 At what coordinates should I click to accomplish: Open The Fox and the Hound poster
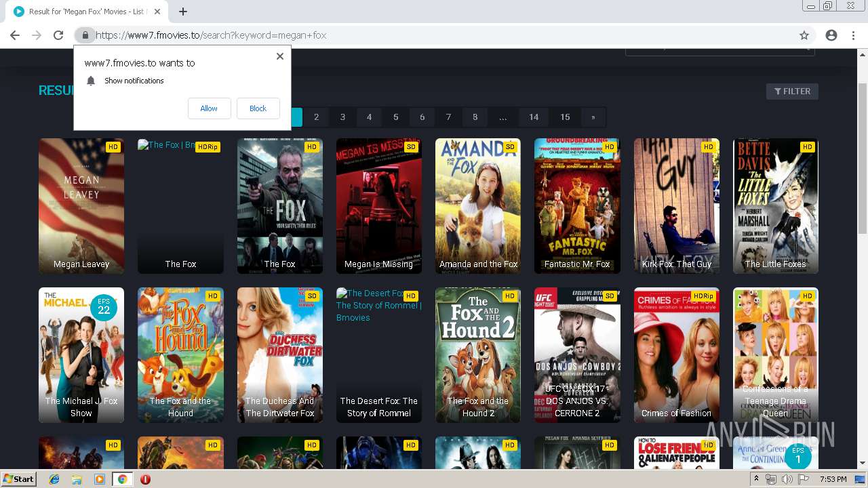[180, 355]
